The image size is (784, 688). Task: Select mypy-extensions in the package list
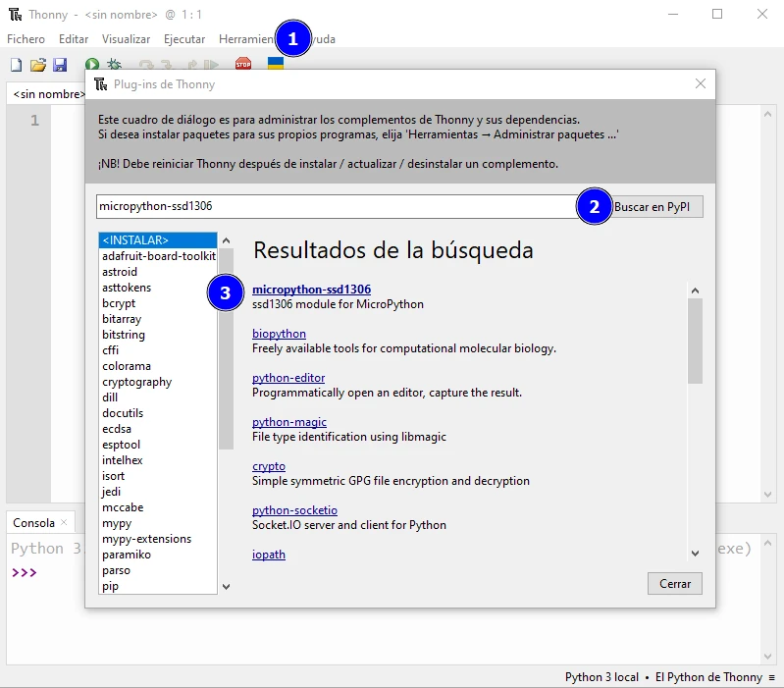(x=158, y=539)
